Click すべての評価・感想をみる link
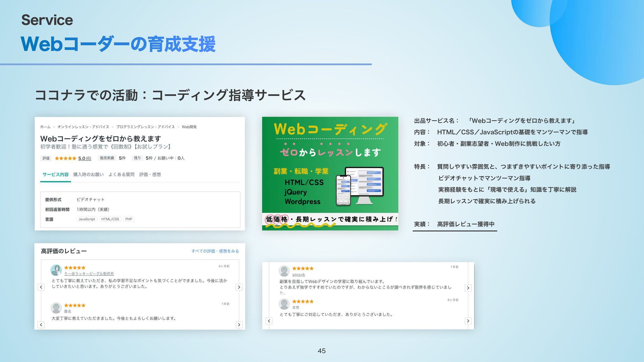 coord(215,251)
